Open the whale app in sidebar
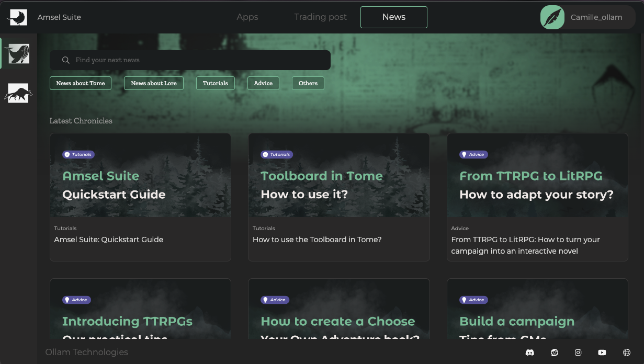644x364 pixels. [17, 54]
